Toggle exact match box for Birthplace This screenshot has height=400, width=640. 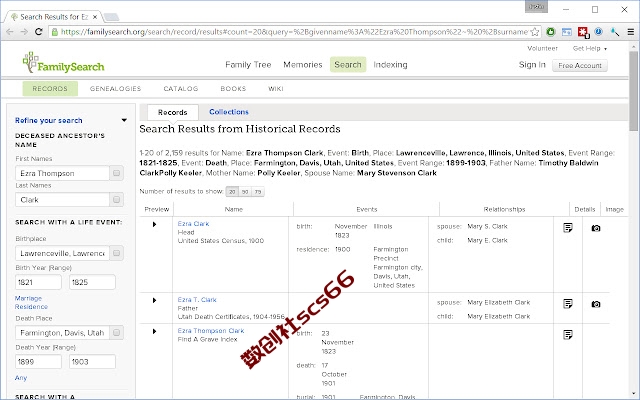point(116,253)
